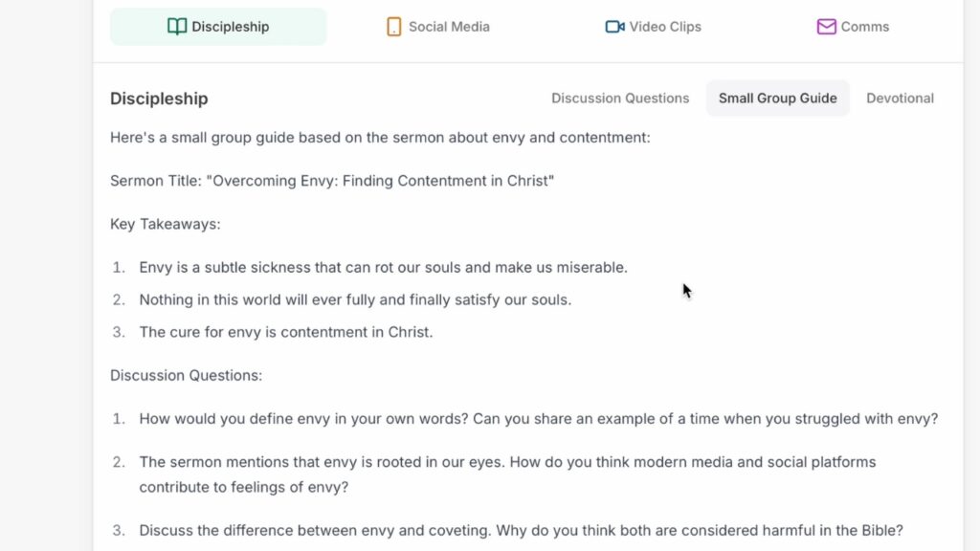Click the first key takeaway about envy
Image resolution: width=980 pixels, height=551 pixels.
[x=383, y=267]
